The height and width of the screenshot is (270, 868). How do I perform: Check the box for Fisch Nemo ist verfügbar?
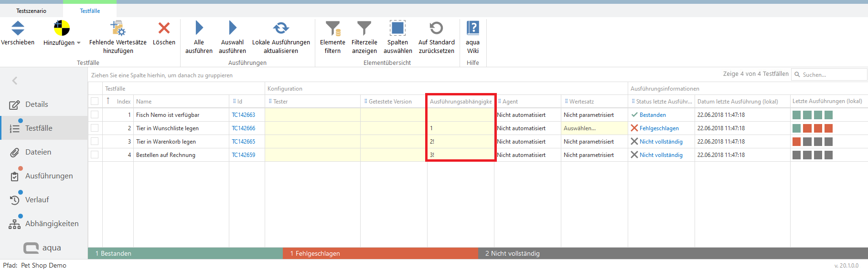(95, 115)
